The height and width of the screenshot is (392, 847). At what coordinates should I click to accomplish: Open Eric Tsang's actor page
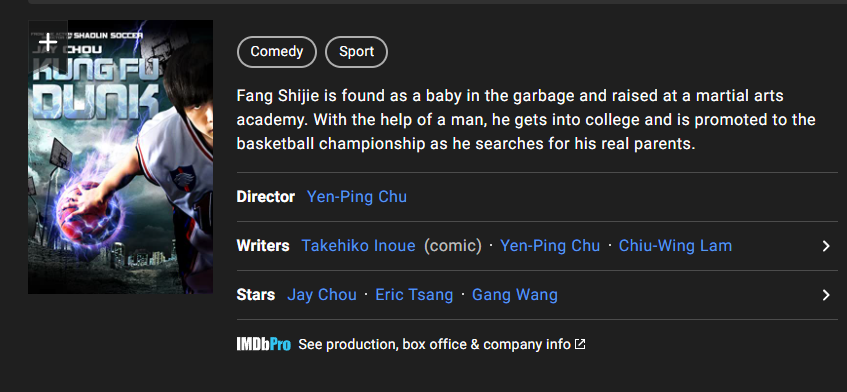414,295
